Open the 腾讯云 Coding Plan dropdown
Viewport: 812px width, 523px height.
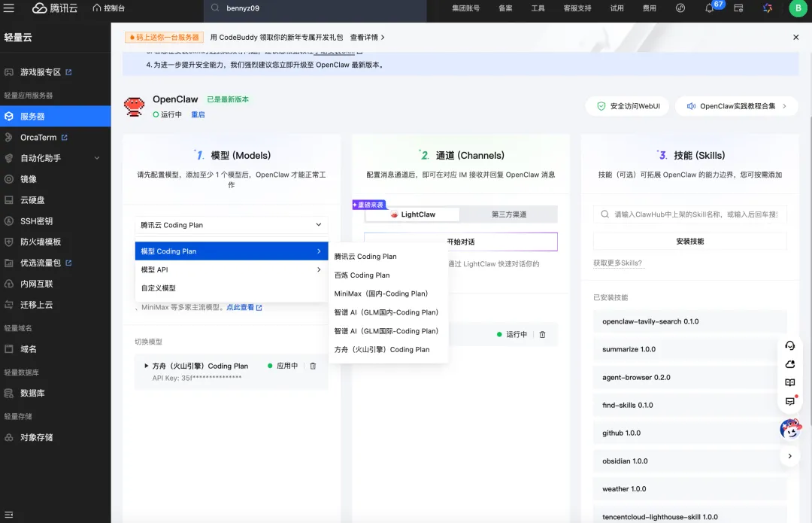coord(231,225)
